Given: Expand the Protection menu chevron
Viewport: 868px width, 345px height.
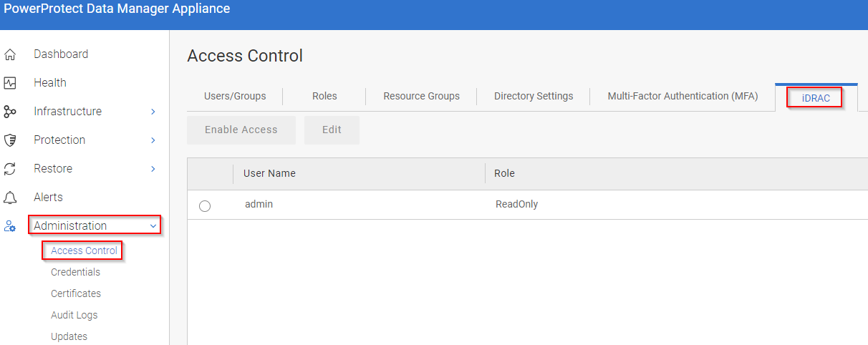Looking at the screenshot, I should (153, 140).
